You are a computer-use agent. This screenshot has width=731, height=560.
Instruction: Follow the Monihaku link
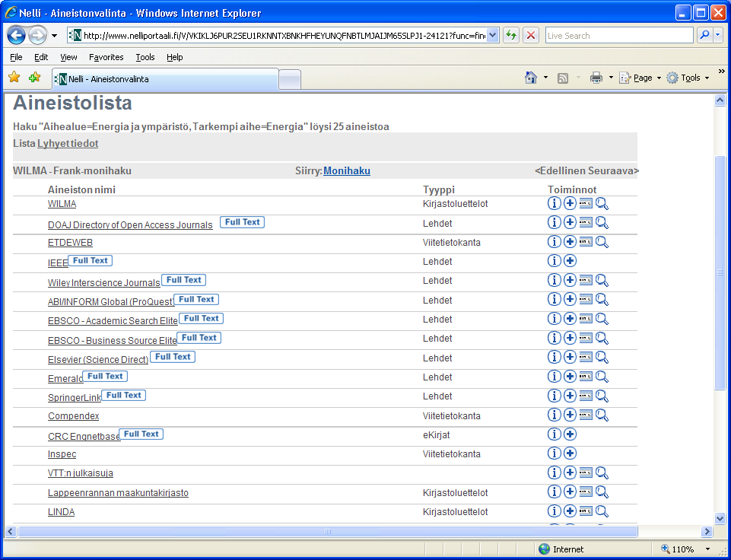tap(347, 170)
